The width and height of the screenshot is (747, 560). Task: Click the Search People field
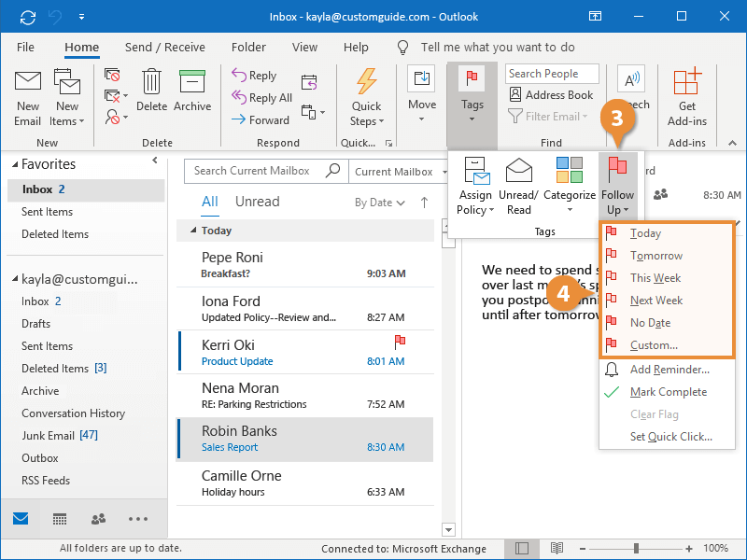552,74
